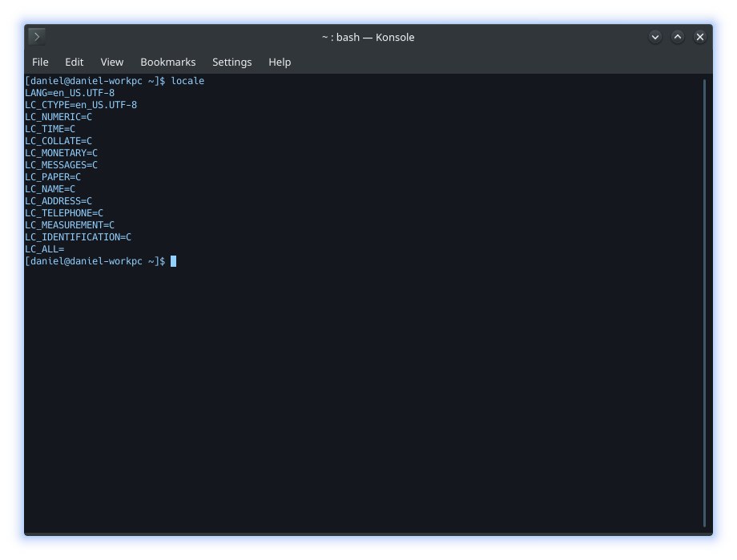Image resolution: width=737 pixels, height=560 pixels.
Task: Click the terminal cursor at the last prompt
Action: (174, 261)
